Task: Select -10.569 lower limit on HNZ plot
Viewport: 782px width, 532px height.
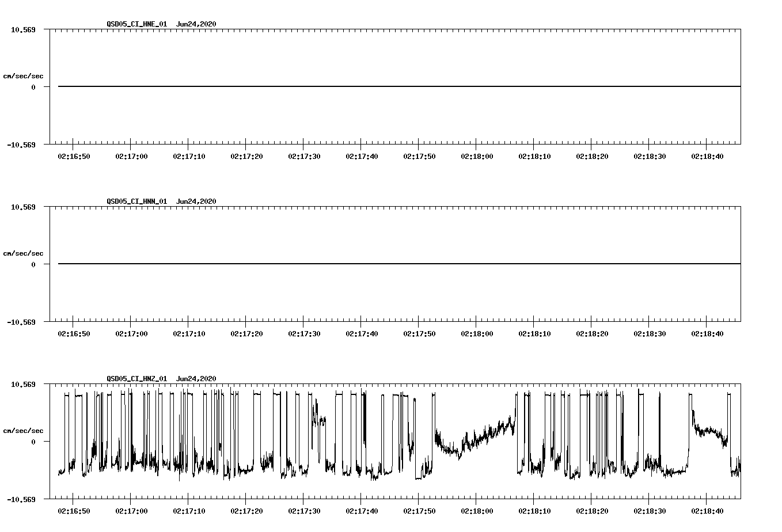Action: (x=21, y=499)
